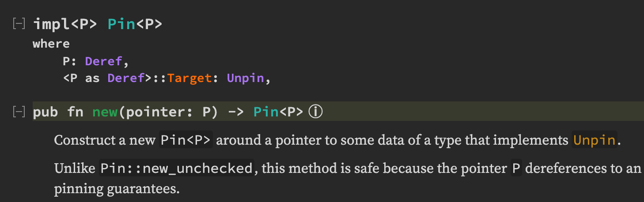Image resolution: width=644 pixels, height=202 pixels.
Task: Click Pin<P> inline code in description
Action: click(x=186, y=141)
